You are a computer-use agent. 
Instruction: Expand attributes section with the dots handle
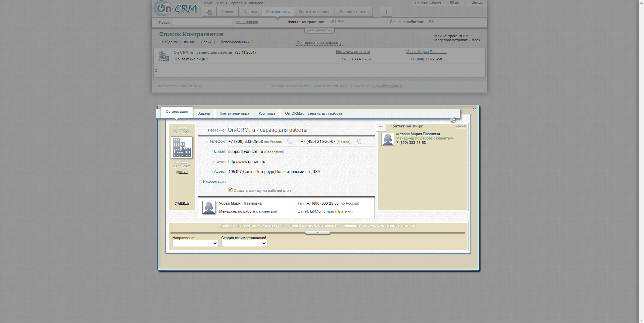coord(317,232)
